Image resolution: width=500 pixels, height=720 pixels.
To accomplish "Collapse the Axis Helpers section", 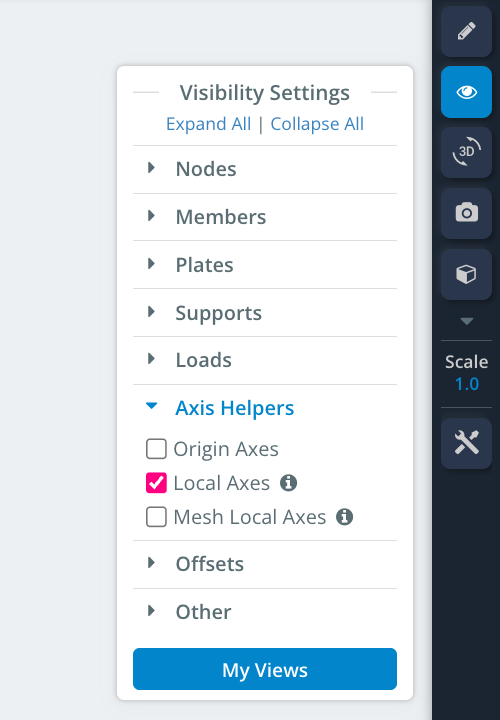I will pos(265,408).
